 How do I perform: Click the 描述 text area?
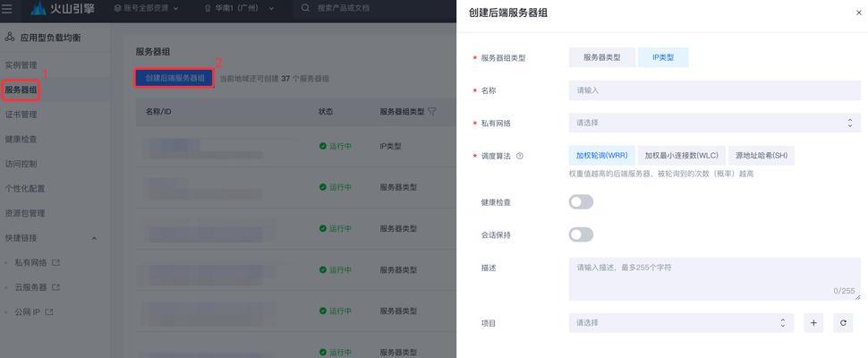pyautogui.click(x=715, y=279)
